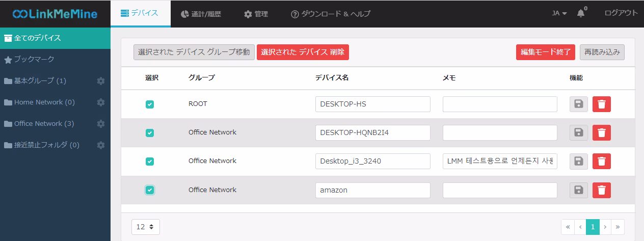This screenshot has height=241, width=644.
Task: Open the 12 rows-per-page dropdown
Action: (x=146, y=227)
